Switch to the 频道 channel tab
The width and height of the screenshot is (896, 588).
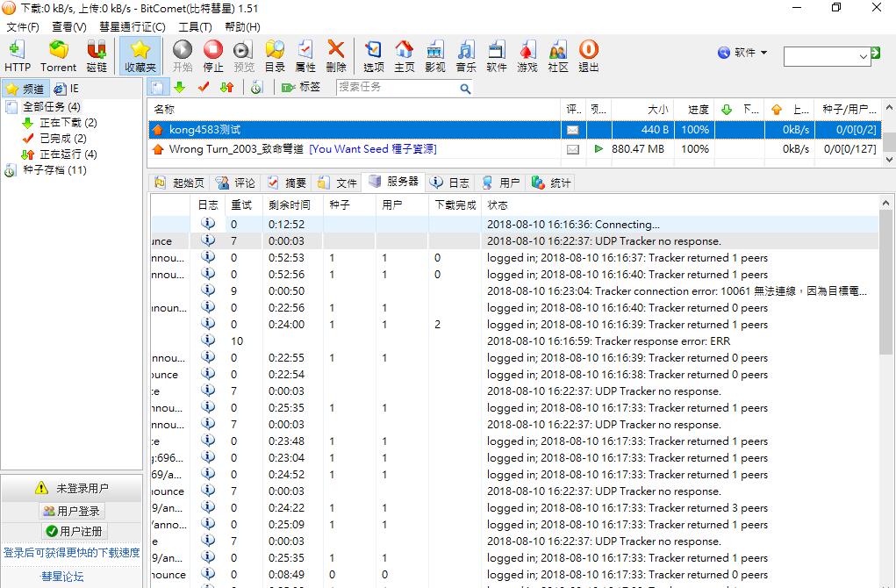click(25, 90)
